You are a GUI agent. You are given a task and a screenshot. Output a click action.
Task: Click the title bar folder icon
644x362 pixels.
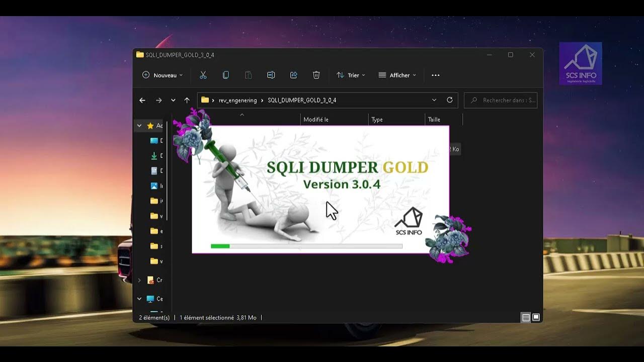pos(140,55)
